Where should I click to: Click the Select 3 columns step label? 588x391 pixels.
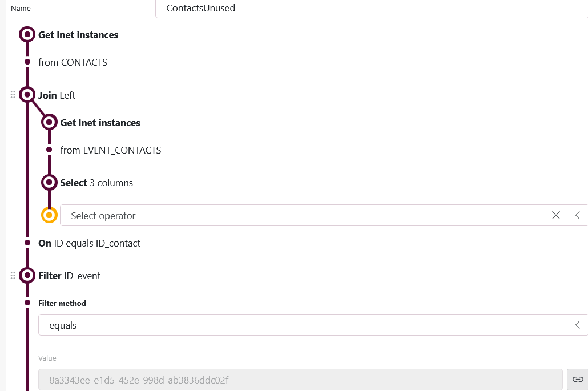(96, 183)
